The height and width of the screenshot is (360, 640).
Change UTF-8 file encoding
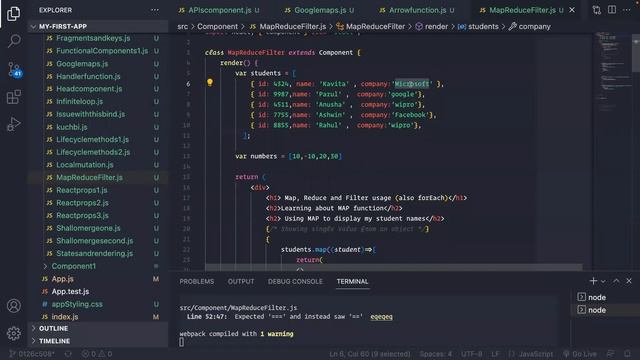pyautogui.click(x=471, y=354)
